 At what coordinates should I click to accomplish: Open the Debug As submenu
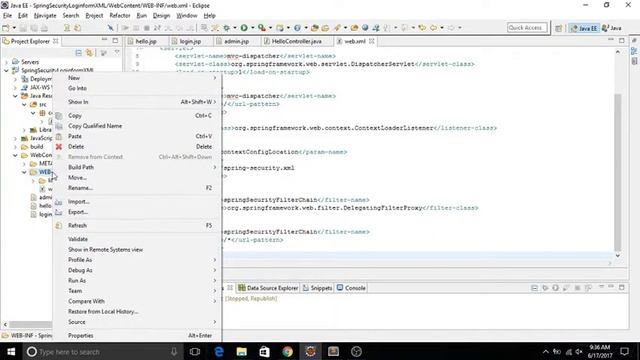pyautogui.click(x=137, y=270)
